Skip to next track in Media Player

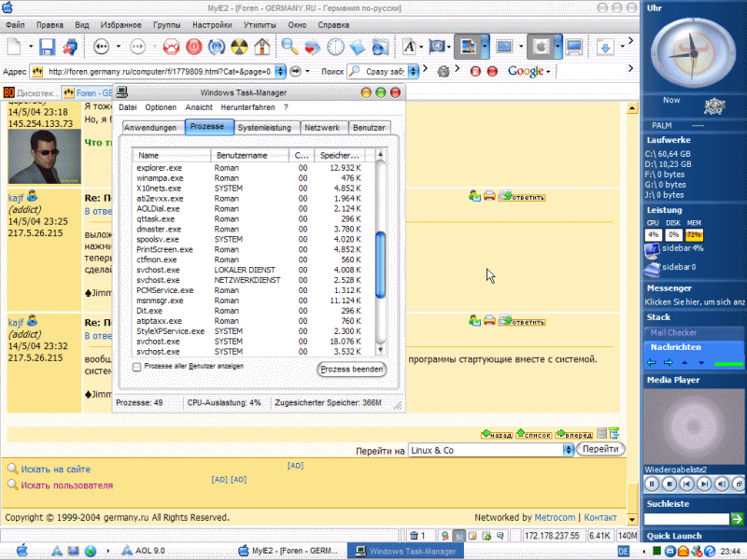point(704,484)
